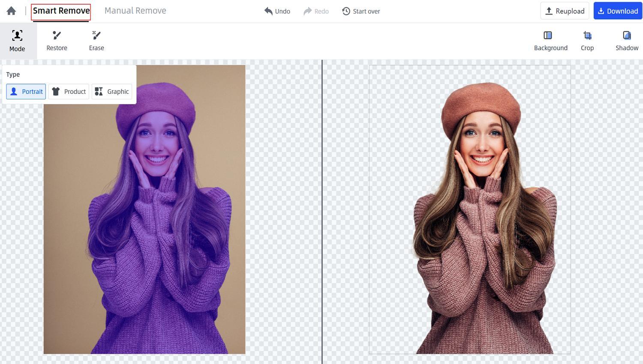Switch to the Smart Remove tab

pos(61,11)
